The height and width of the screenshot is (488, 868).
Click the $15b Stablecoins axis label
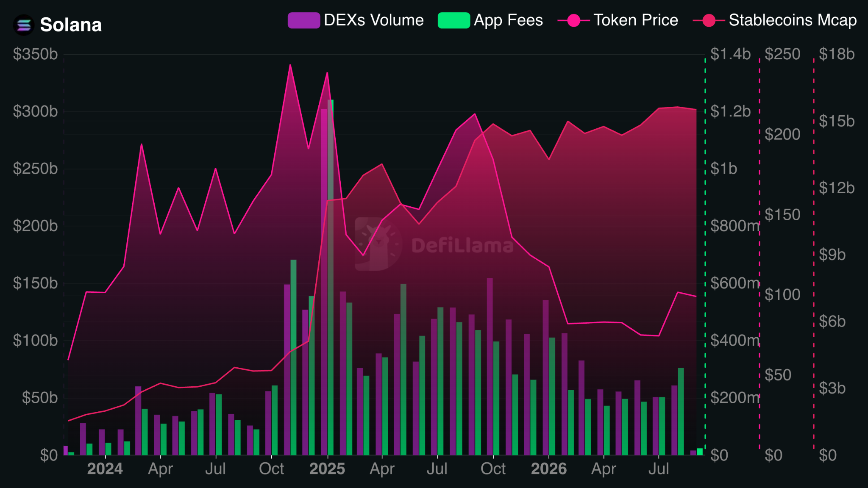coord(837,121)
